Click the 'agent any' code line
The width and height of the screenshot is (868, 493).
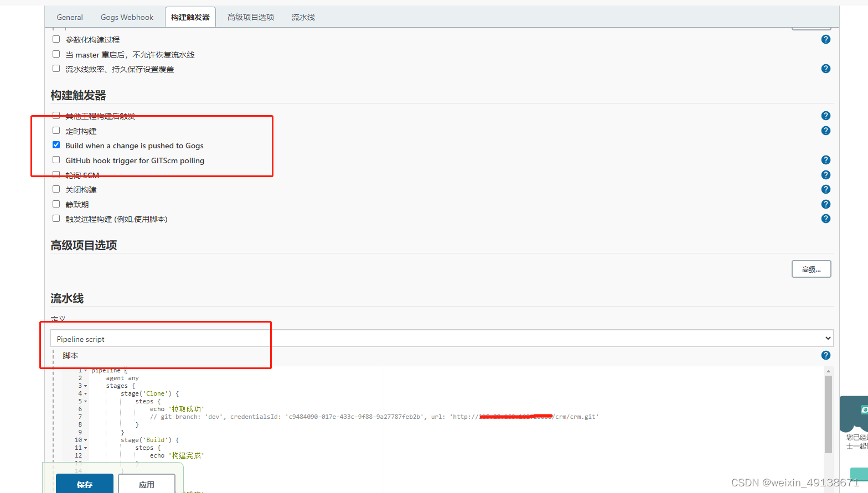[x=122, y=378]
